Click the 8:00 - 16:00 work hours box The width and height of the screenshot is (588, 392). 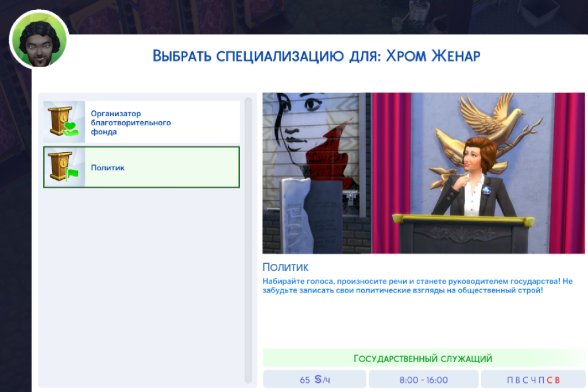[424, 379]
